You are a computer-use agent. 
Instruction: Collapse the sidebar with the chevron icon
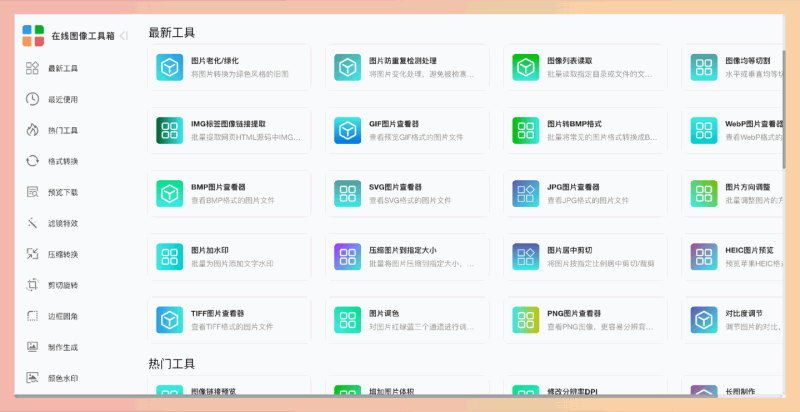123,36
